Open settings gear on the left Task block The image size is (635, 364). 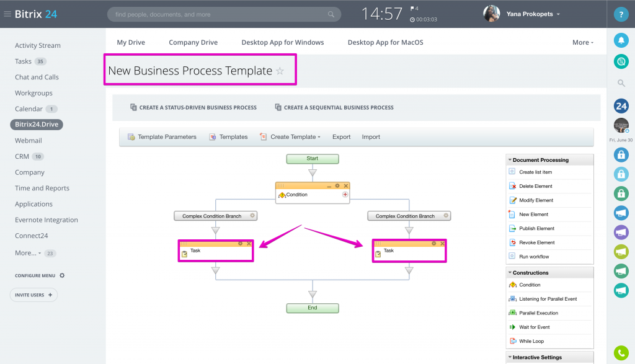pos(241,243)
